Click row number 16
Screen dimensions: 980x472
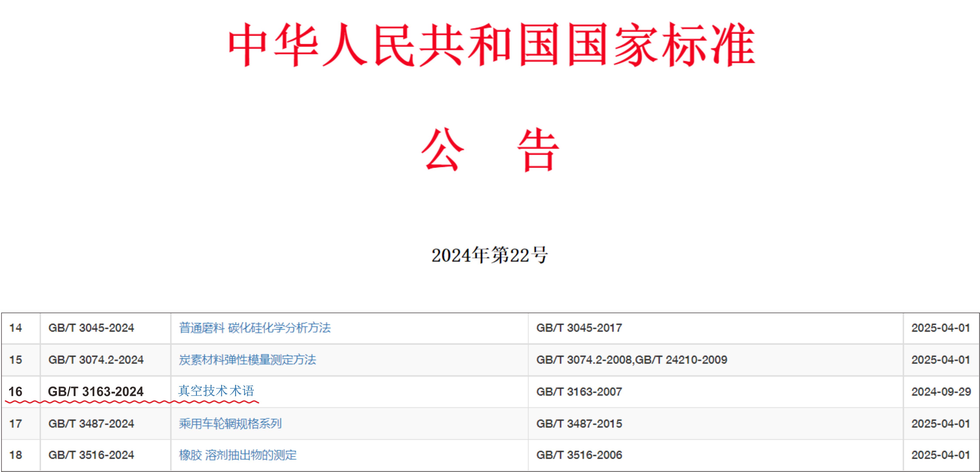16,392
